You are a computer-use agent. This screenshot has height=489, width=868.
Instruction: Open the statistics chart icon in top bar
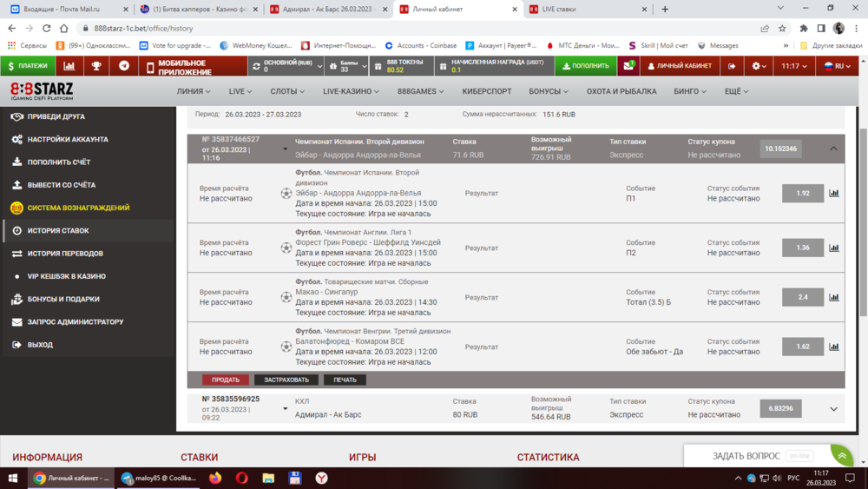click(69, 66)
